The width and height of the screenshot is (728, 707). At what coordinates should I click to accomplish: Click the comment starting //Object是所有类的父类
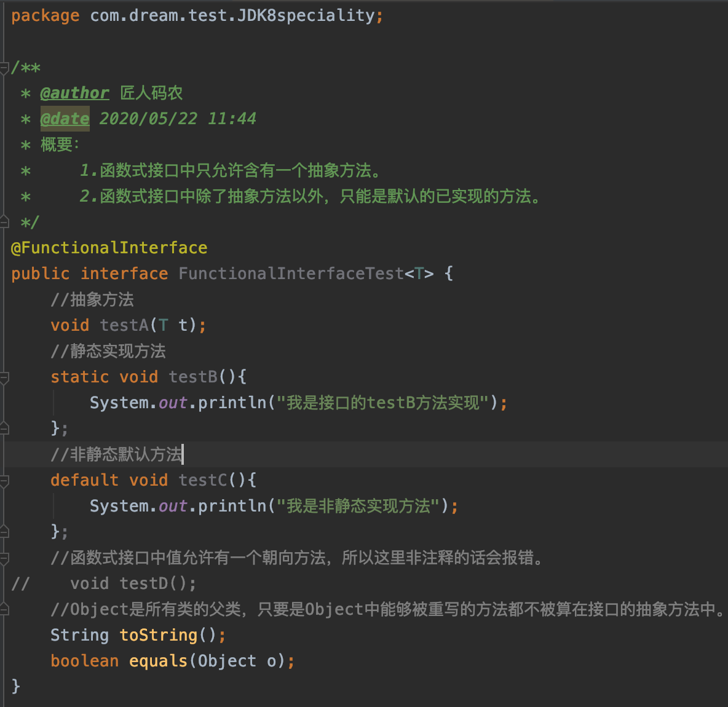click(387, 609)
